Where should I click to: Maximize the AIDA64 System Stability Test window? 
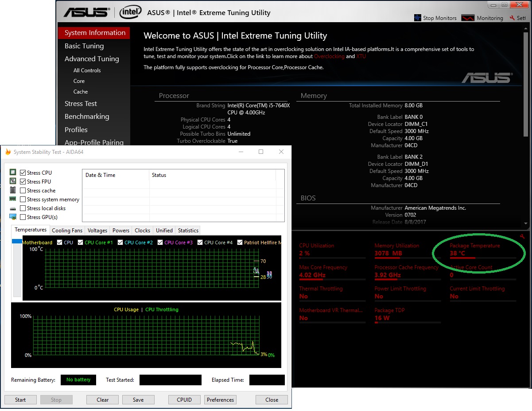(261, 152)
